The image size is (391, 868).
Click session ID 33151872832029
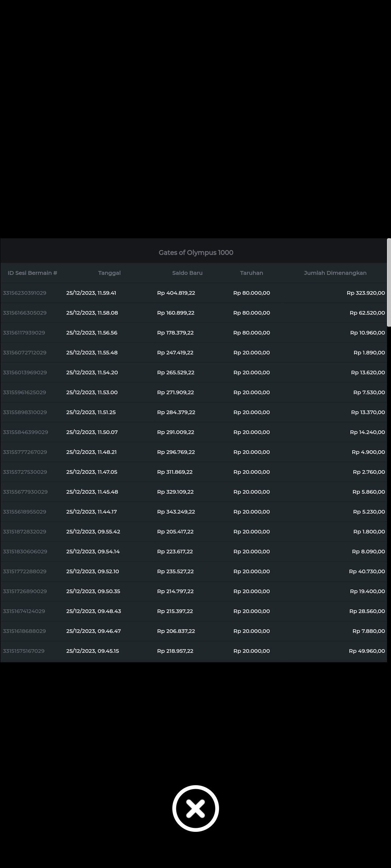(25, 532)
